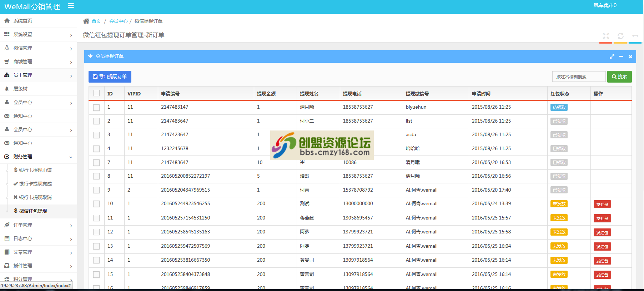The width and height of the screenshot is (644, 291).
Task: Click the 未发放 status badge for ID 10
Action: pyautogui.click(x=559, y=204)
